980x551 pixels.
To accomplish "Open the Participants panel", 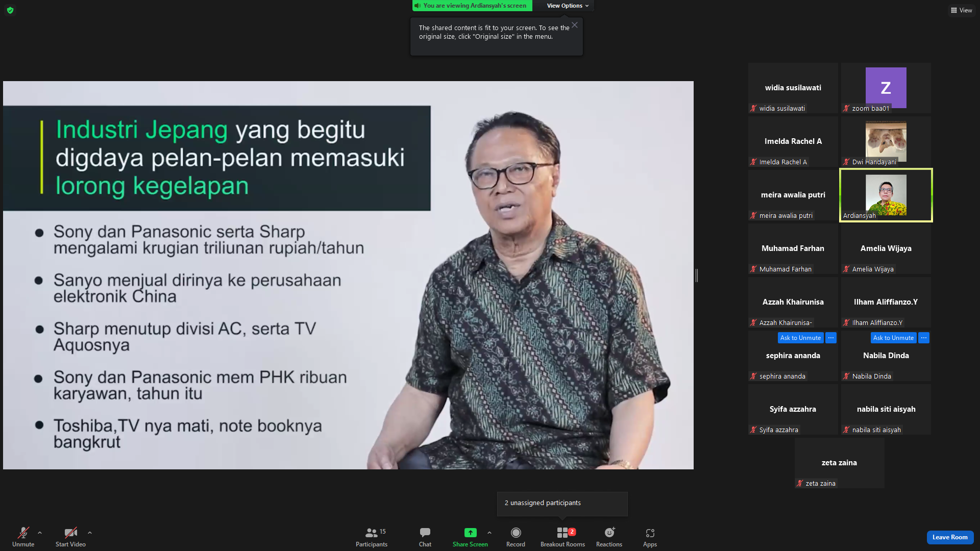I will pos(372,537).
